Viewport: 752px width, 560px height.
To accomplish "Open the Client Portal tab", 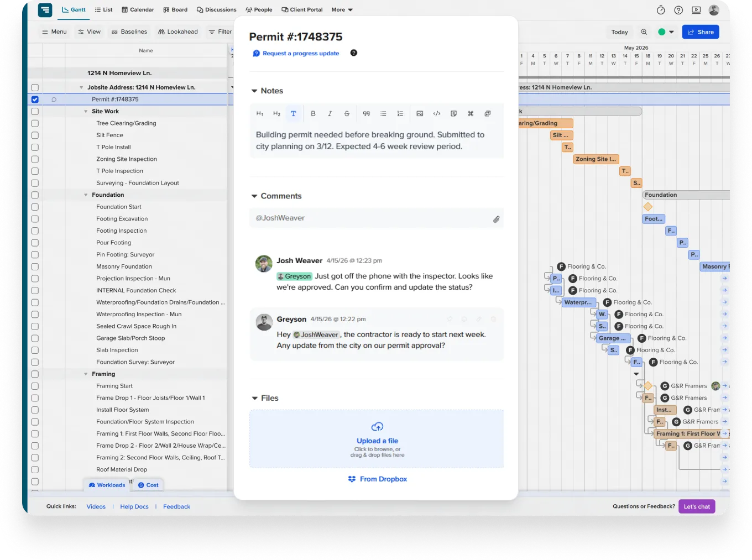I will [302, 10].
